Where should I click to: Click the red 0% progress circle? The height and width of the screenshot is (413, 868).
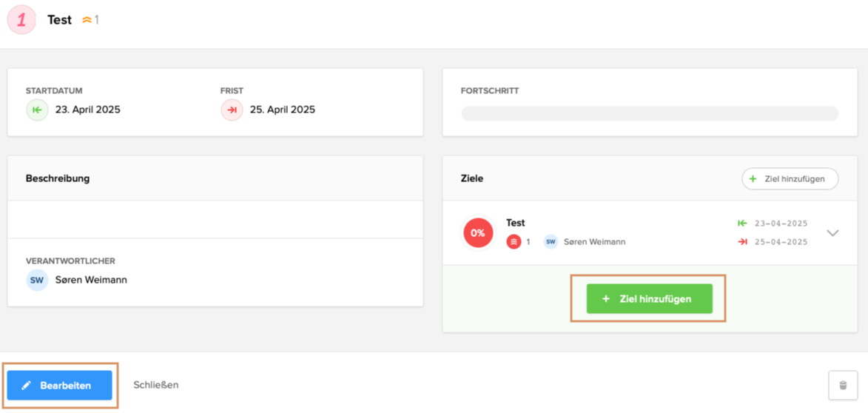tap(478, 232)
